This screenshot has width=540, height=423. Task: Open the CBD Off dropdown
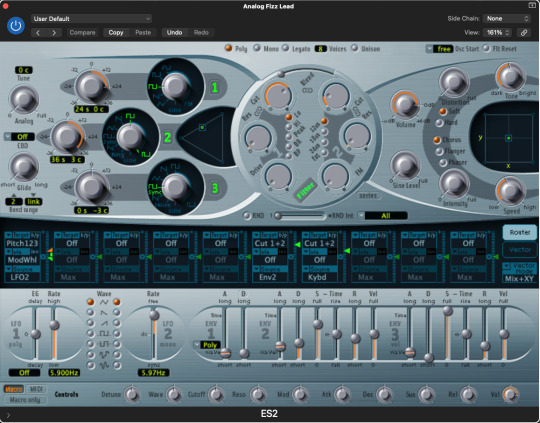tap(20, 137)
